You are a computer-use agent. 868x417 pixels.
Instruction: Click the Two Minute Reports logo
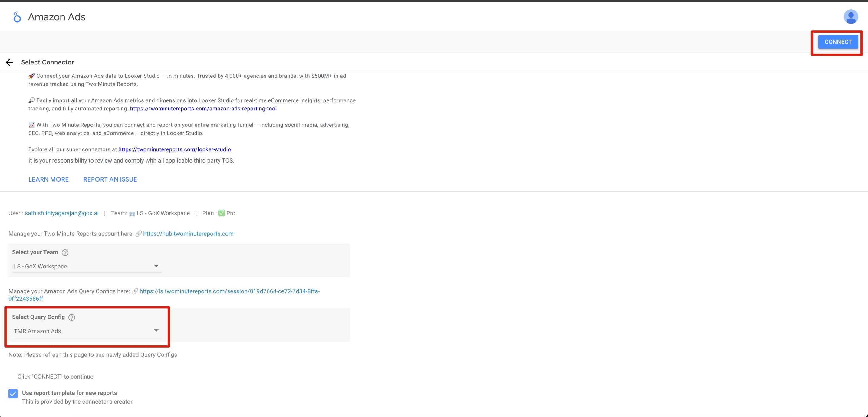coord(17,17)
